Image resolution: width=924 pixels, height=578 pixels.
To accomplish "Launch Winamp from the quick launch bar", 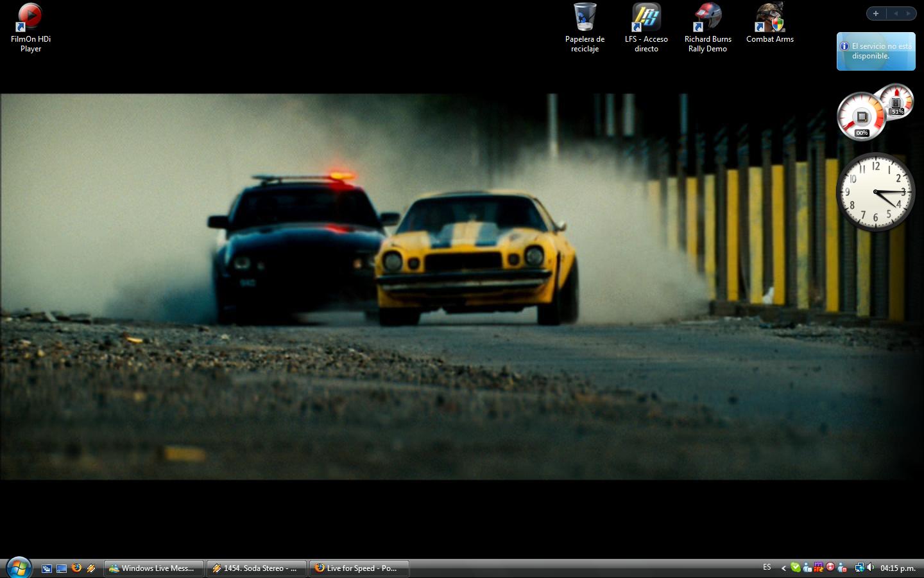I will tap(91, 568).
